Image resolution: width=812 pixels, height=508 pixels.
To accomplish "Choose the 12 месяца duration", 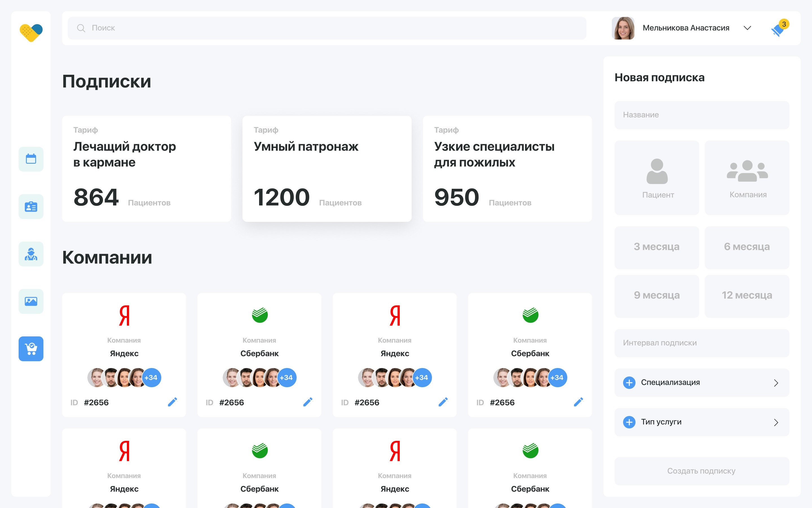I will coord(747,296).
